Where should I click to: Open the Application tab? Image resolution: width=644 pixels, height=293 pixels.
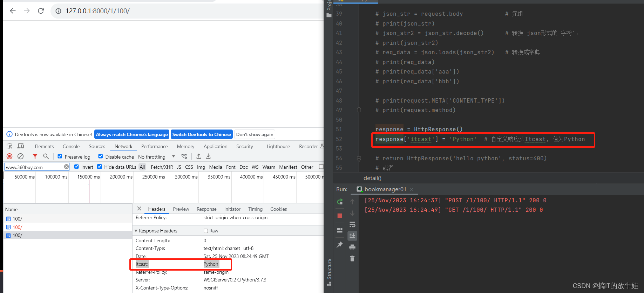pos(215,146)
